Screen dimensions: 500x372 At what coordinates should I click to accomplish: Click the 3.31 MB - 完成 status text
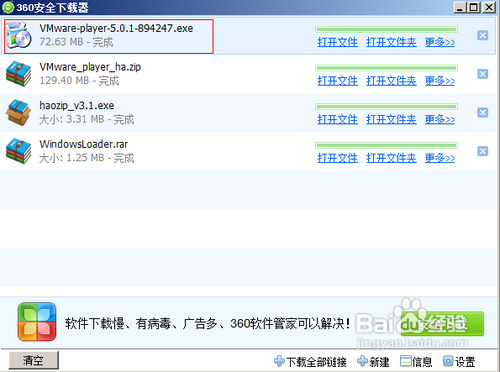pyautogui.click(x=87, y=119)
